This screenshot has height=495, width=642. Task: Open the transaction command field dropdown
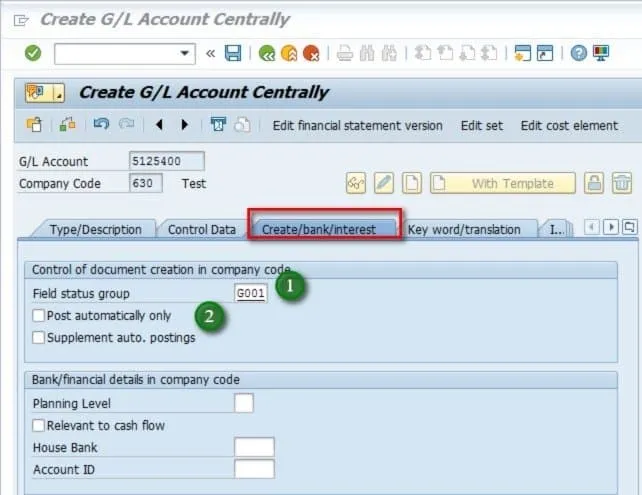click(185, 53)
